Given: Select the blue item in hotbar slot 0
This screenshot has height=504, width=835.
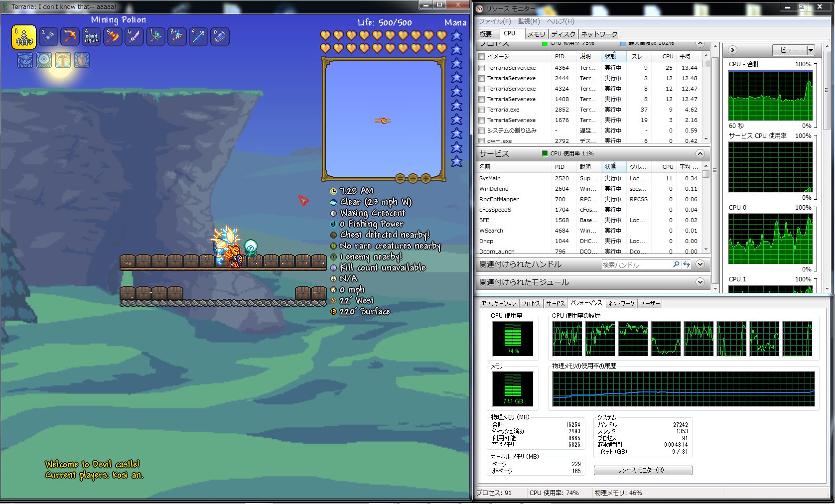Looking at the screenshot, I should [220, 36].
